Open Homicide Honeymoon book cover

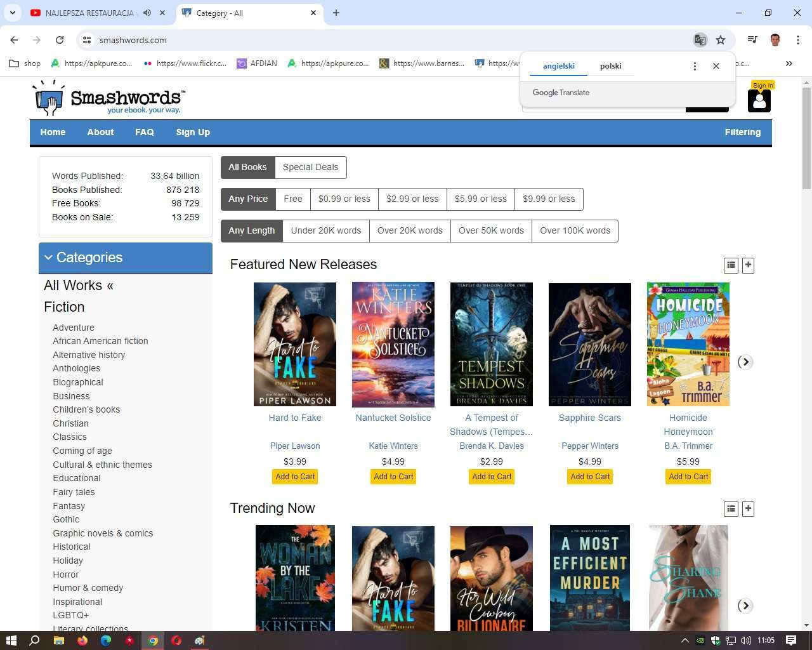688,344
